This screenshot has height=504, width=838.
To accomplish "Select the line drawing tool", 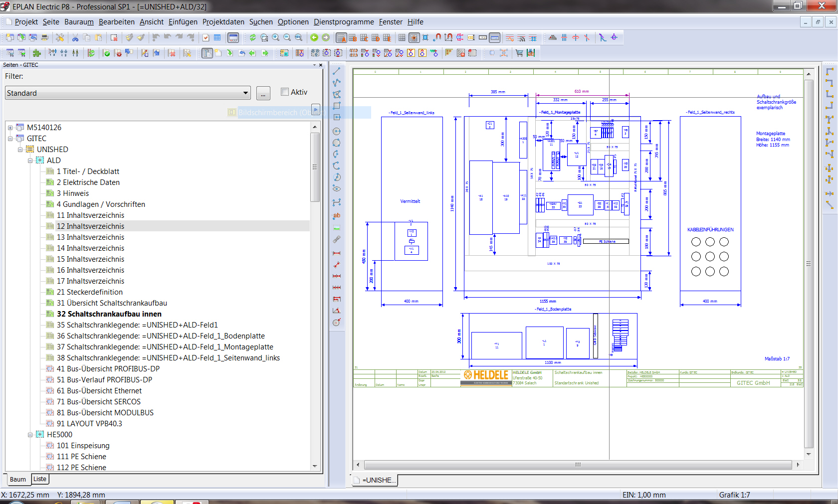I will click(x=337, y=71).
